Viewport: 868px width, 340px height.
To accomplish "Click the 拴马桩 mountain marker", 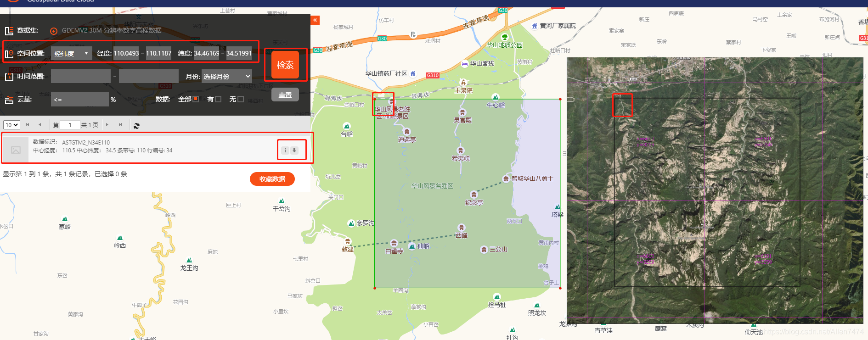I will [496, 297].
